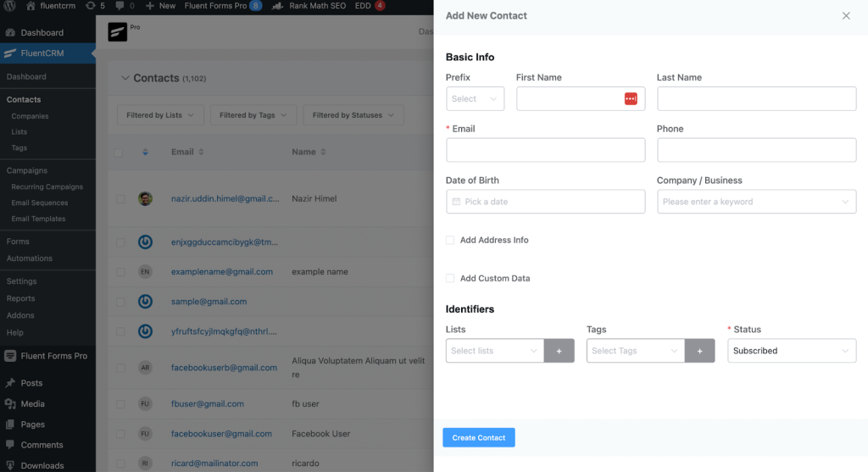
Task: Check the box for fbuser@gmail.com row
Action: [120, 404]
